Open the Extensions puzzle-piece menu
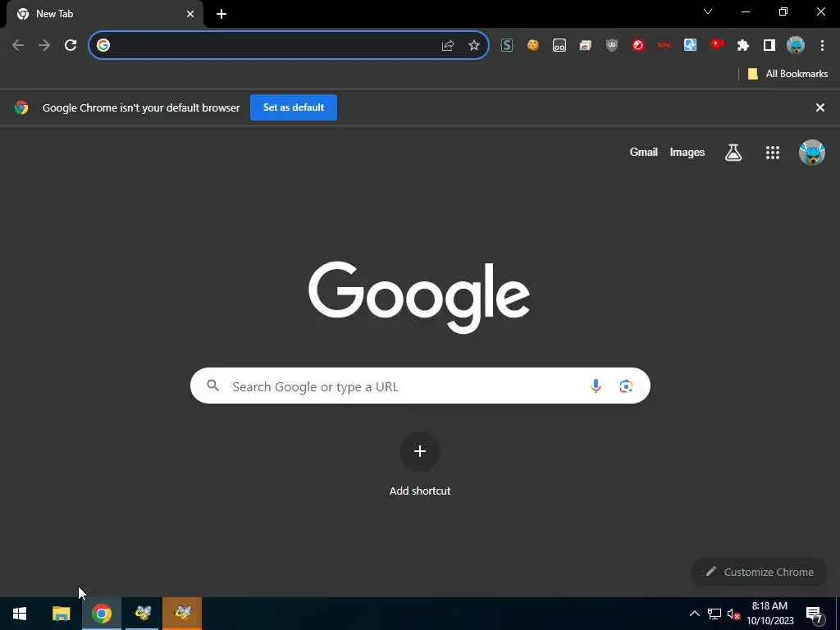The image size is (840, 630). [742, 46]
